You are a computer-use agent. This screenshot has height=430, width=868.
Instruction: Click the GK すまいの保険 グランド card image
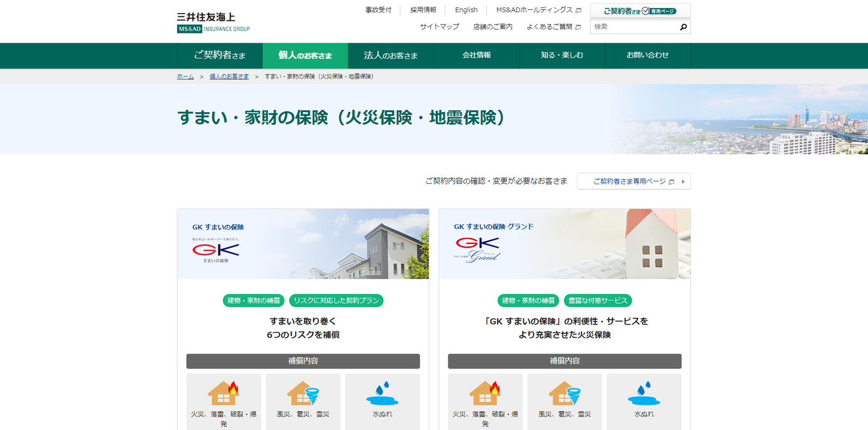point(564,244)
